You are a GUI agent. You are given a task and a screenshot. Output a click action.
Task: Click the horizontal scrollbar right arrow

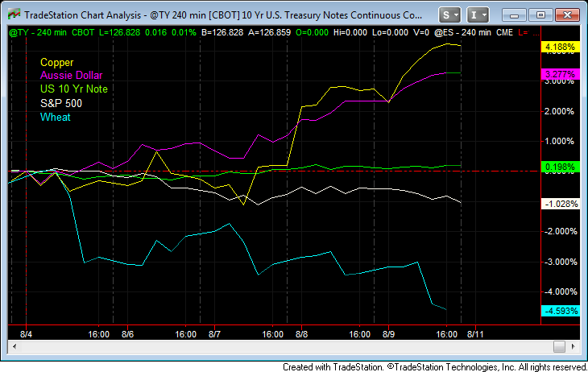tap(574, 346)
